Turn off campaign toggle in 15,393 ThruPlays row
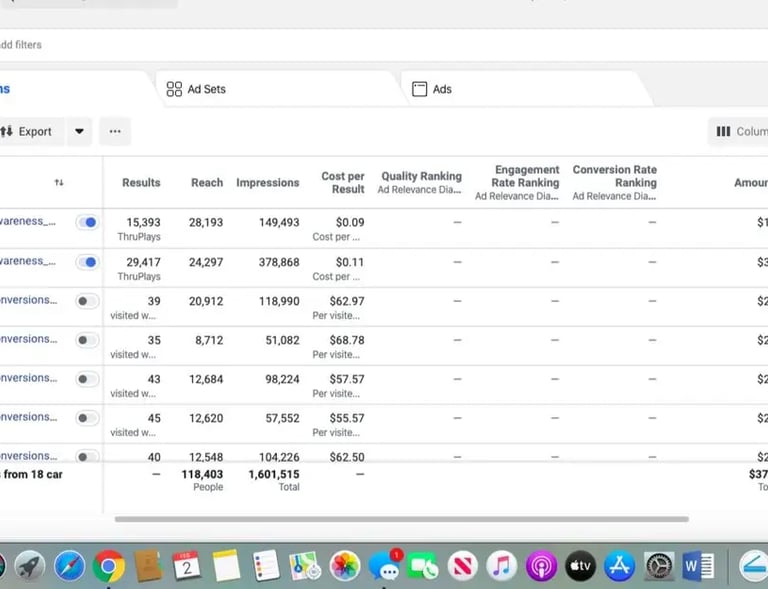 click(x=87, y=222)
